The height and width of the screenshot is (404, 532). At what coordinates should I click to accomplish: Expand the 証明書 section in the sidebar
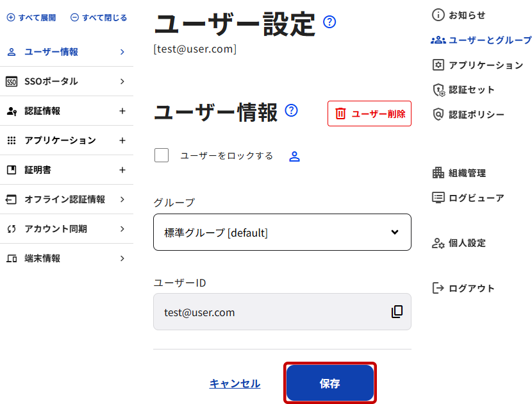(x=122, y=170)
